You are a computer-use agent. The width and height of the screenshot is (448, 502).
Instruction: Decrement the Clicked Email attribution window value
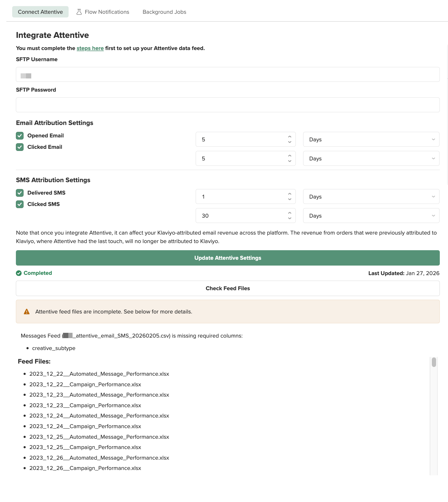(290, 161)
